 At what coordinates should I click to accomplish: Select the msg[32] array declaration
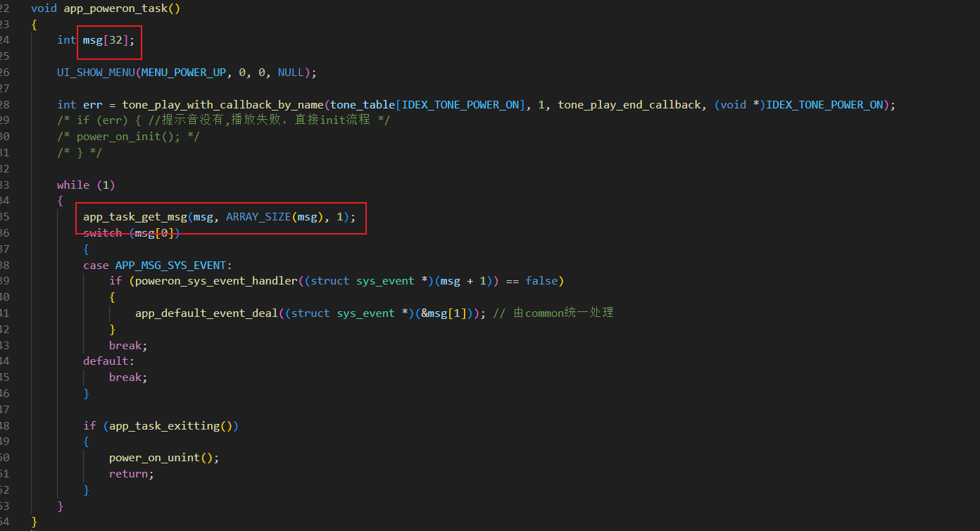(x=109, y=40)
